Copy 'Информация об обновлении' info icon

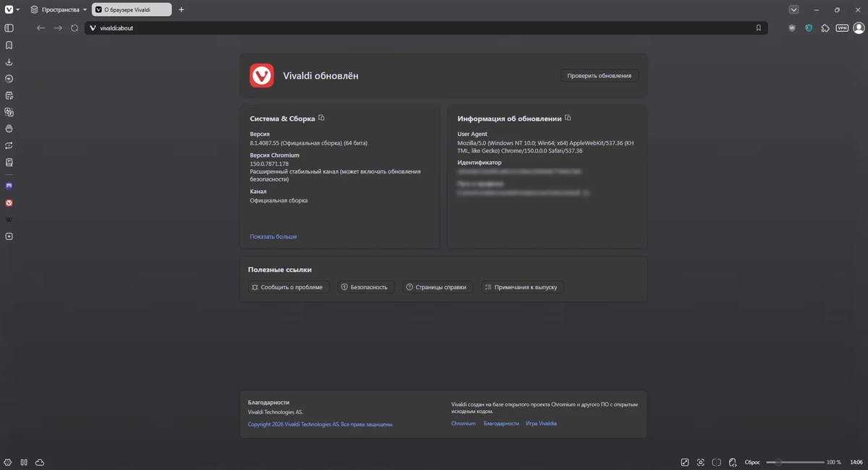(568, 118)
